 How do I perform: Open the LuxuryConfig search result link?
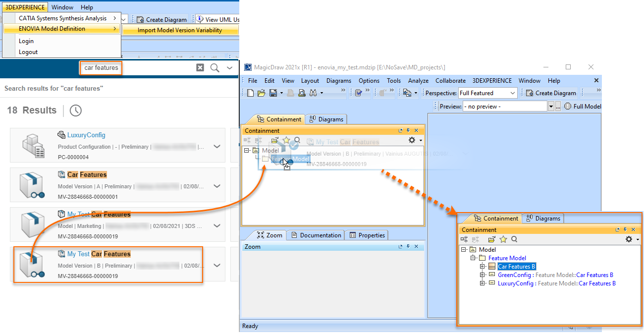[86, 135]
